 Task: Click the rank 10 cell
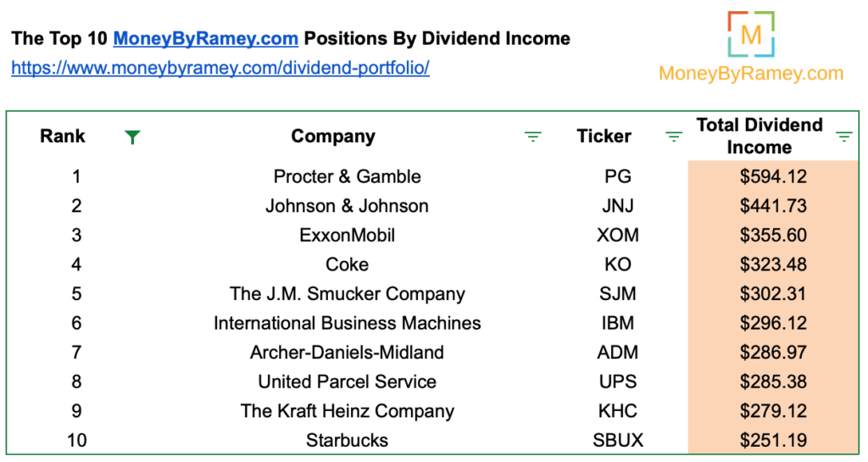76,441
